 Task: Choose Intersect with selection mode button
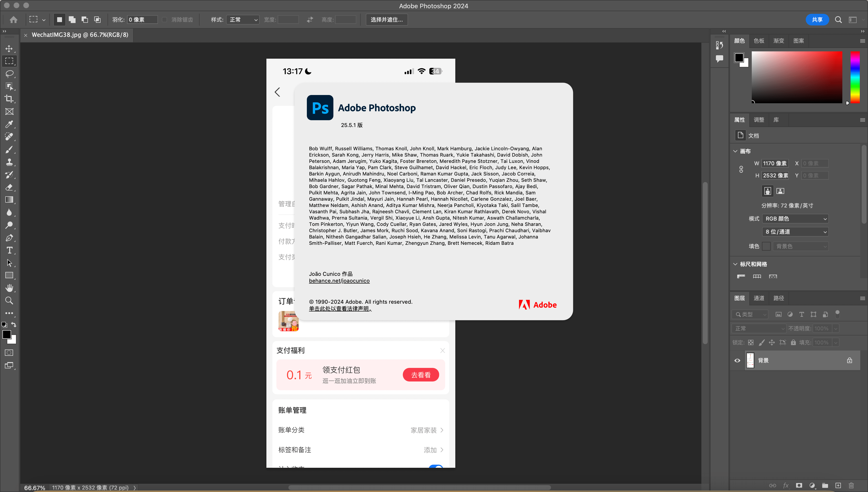pyautogui.click(x=97, y=20)
